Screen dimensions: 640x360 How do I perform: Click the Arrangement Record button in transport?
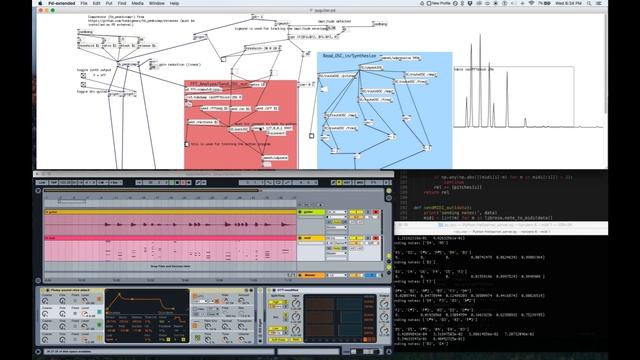(183, 182)
